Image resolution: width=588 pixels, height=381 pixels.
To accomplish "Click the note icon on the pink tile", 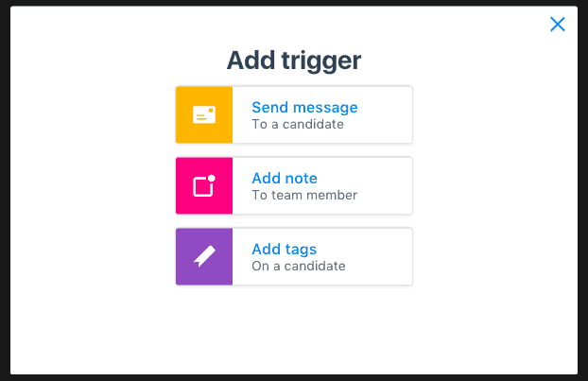I will [x=204, y=185].
